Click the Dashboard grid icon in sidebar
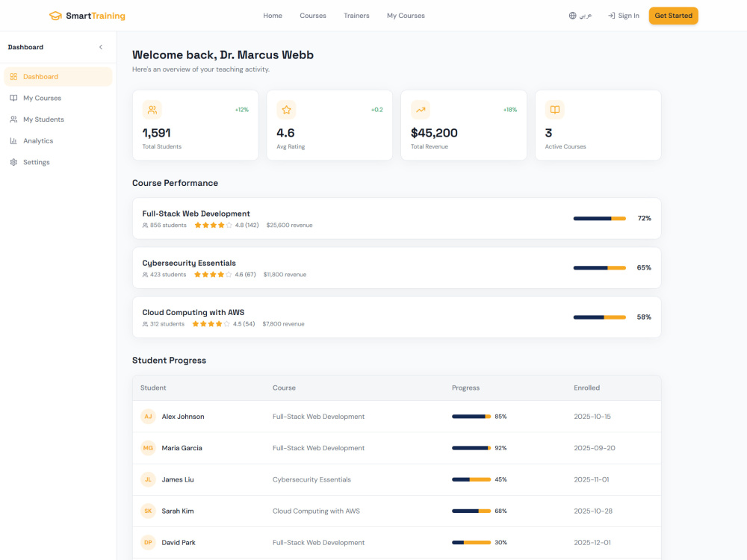The height and width of the screenshot is (560, 747). click(13, 77)
